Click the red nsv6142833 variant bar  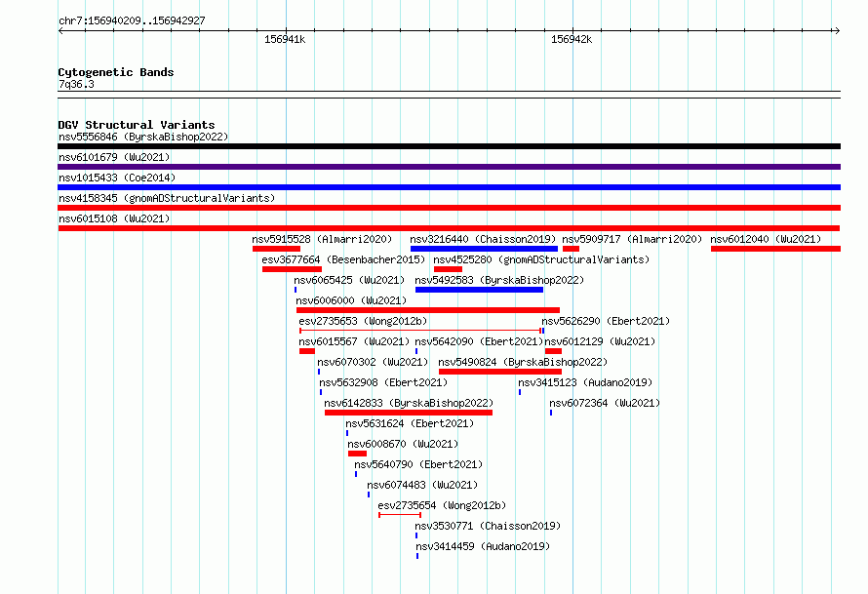(409, 413)
